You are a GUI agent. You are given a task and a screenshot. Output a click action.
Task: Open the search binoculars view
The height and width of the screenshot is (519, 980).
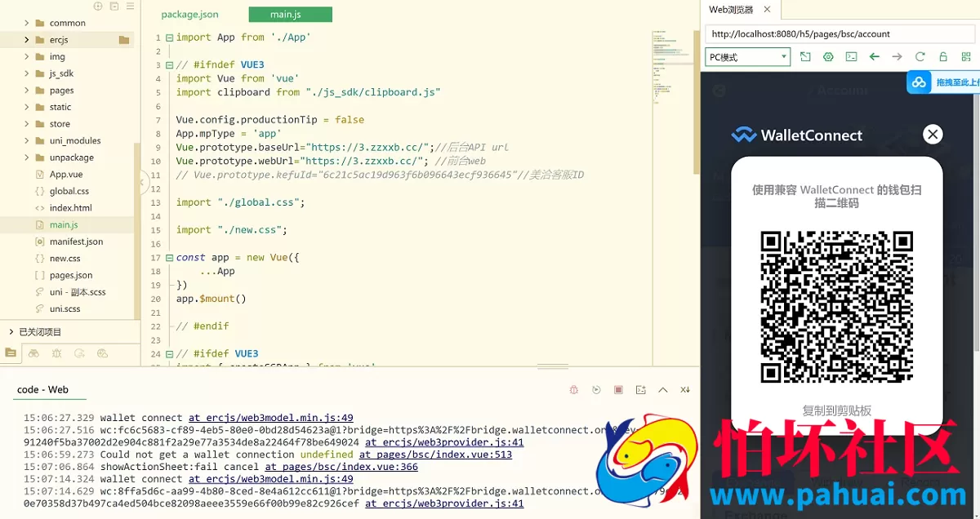tap(33, 353)
